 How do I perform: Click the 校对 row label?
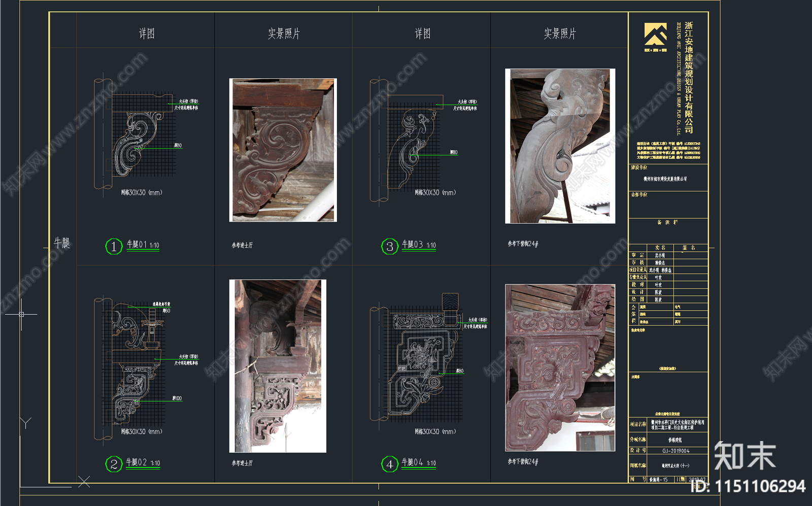(637, 285)
